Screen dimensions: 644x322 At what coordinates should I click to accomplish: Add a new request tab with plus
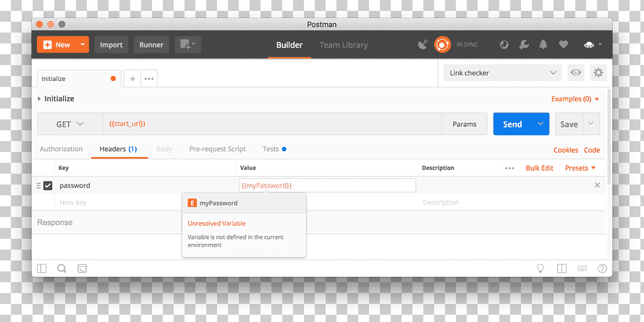(132, 78)
